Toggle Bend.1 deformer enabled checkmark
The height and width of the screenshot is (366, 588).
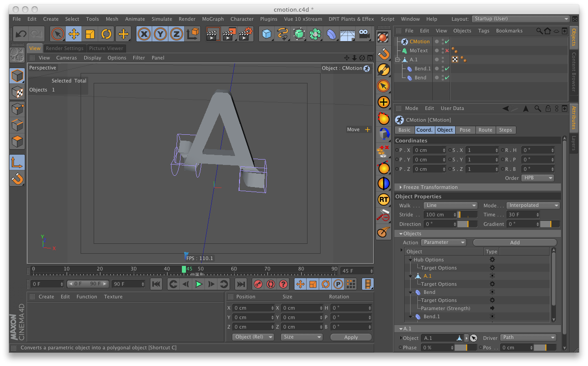tap(447, 69)
